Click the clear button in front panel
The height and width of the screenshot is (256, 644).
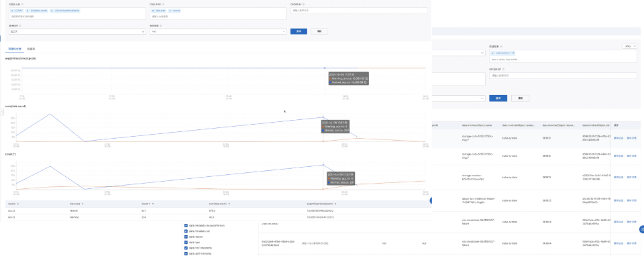click(x=319, y=31)
